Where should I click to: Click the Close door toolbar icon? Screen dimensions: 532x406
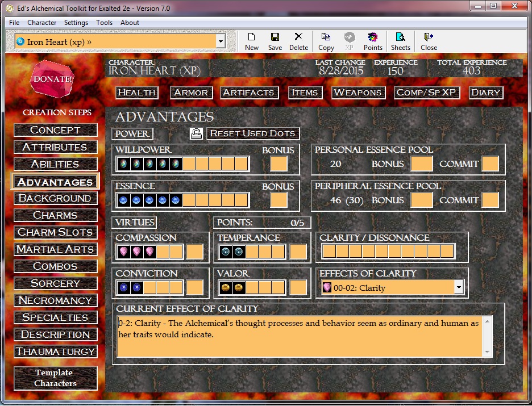pyautogui.click(x=429, y=41)
